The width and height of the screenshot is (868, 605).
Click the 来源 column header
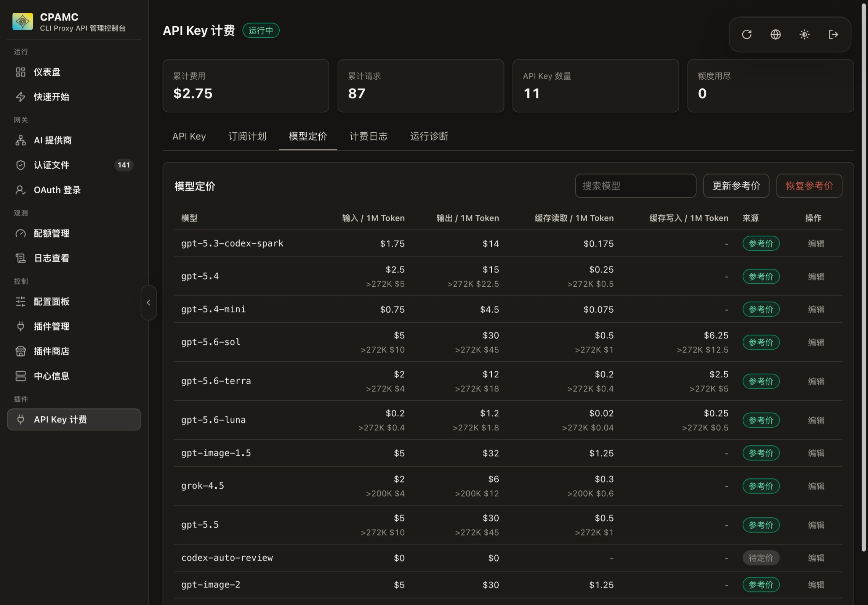coord(751,218)
